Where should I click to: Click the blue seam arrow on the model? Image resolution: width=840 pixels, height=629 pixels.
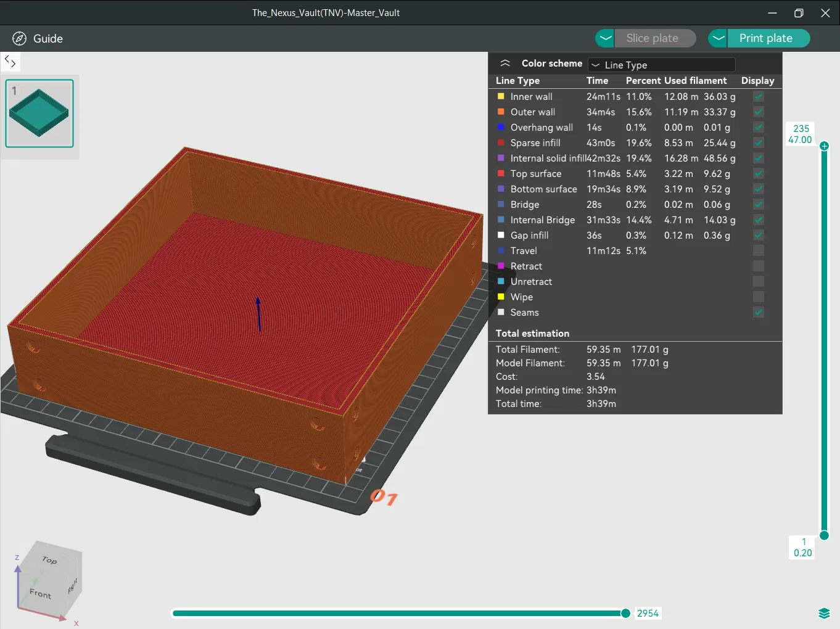click(x=258, y=314)
